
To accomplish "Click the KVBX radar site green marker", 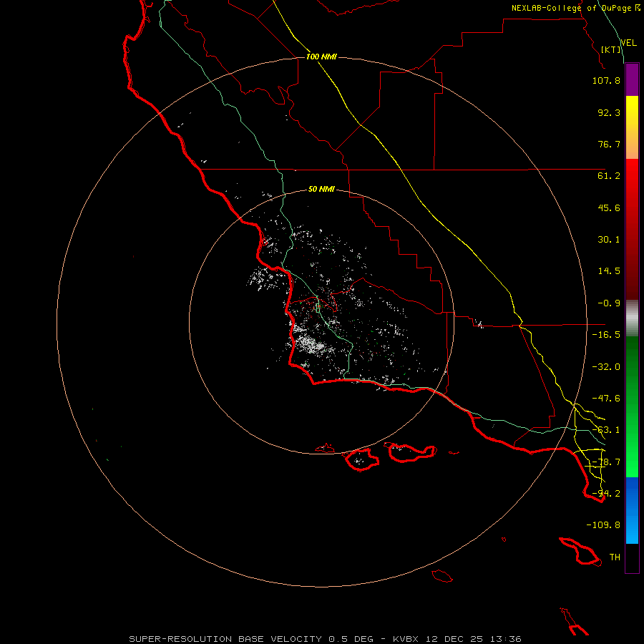I will (x=318, y=308).
